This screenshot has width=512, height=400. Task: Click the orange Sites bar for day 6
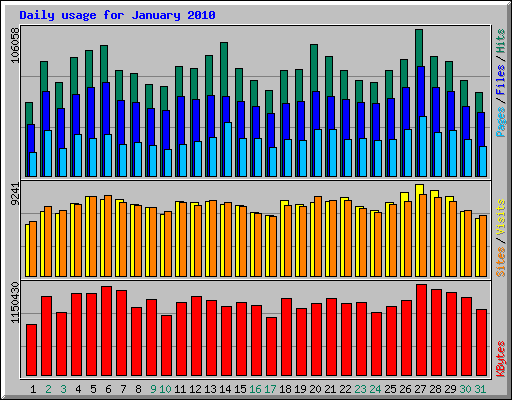pos(108,236)
